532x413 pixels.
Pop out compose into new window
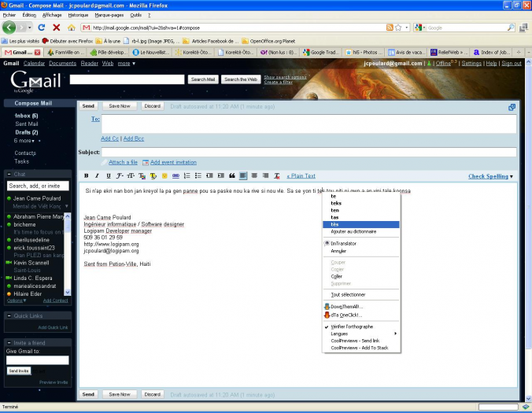pyautogui.click(x=512, y=107)
